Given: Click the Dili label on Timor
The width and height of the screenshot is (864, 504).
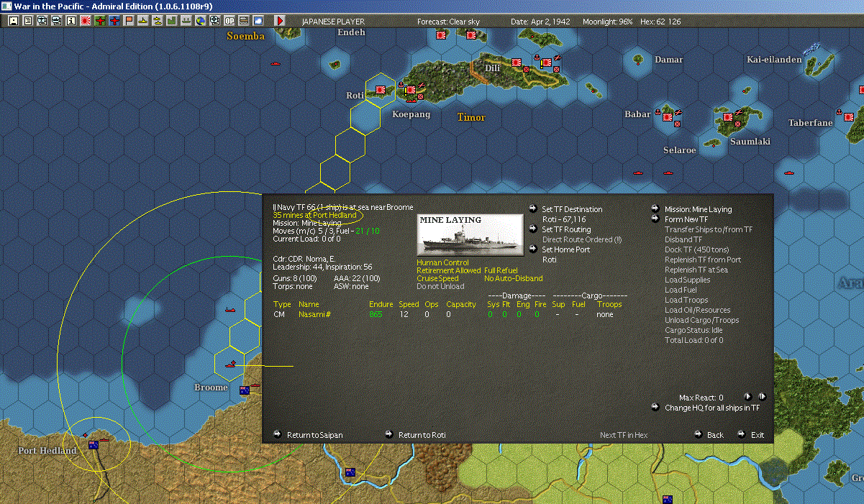Looking at the screenshot, I should pyautogui.click(x=492, y=68).
